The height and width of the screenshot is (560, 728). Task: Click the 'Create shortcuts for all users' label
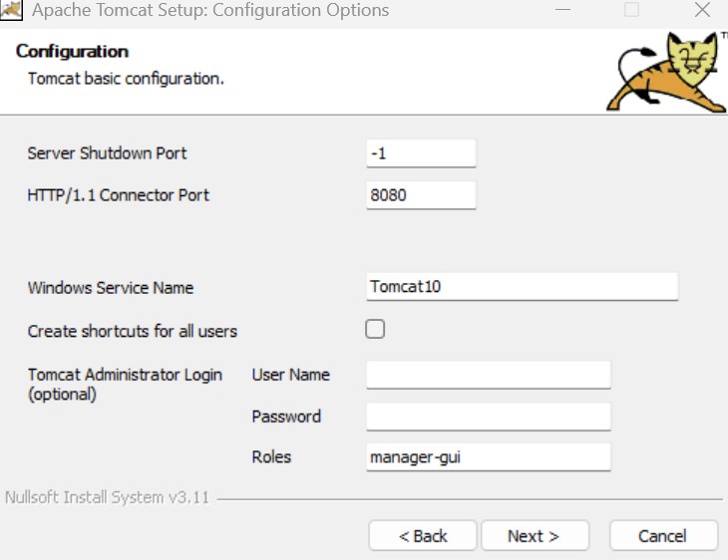tap(133, 331)
